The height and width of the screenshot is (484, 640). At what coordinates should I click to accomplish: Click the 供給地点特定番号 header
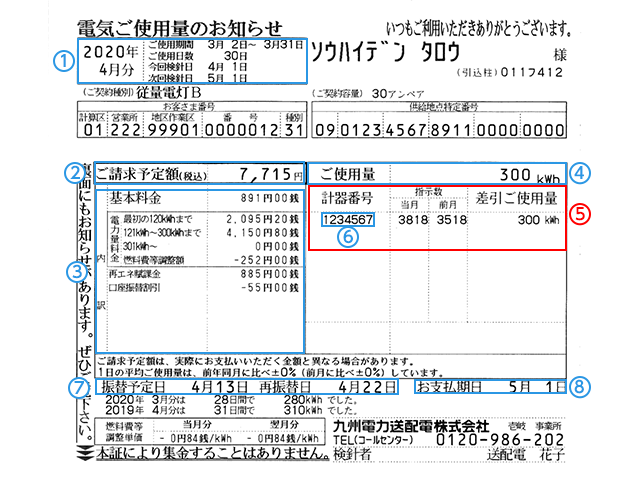pyautogui.click(x=444, y=107)
